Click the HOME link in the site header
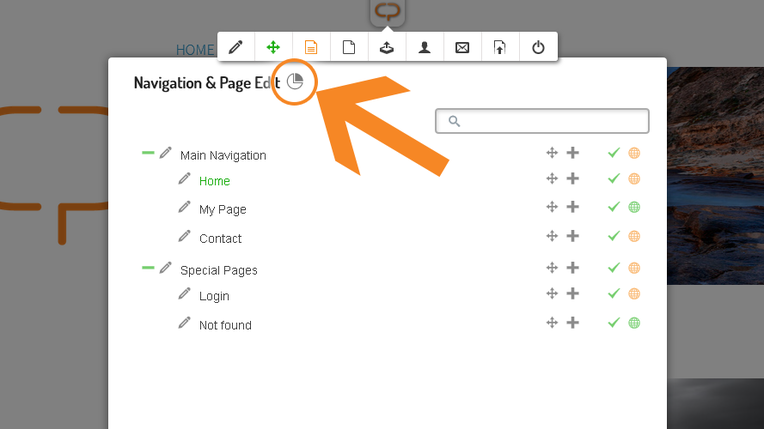This screenshot has height=429, width=764. pos(195,49)
